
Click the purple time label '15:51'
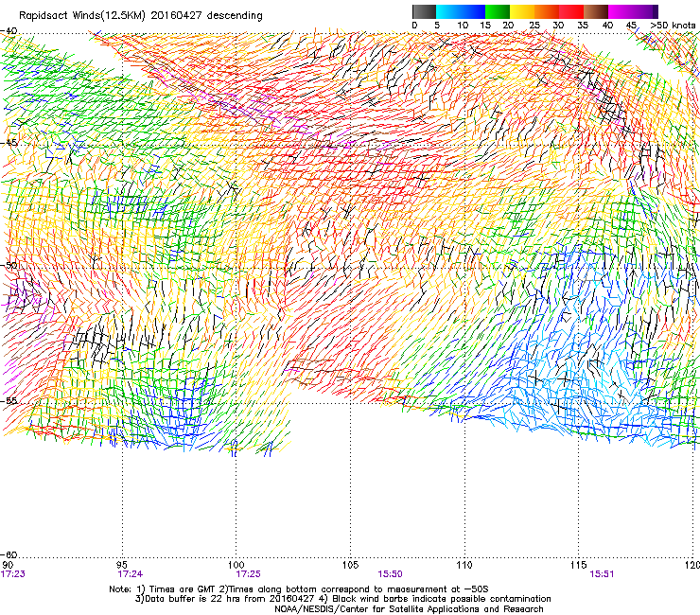tap(602, 574)
